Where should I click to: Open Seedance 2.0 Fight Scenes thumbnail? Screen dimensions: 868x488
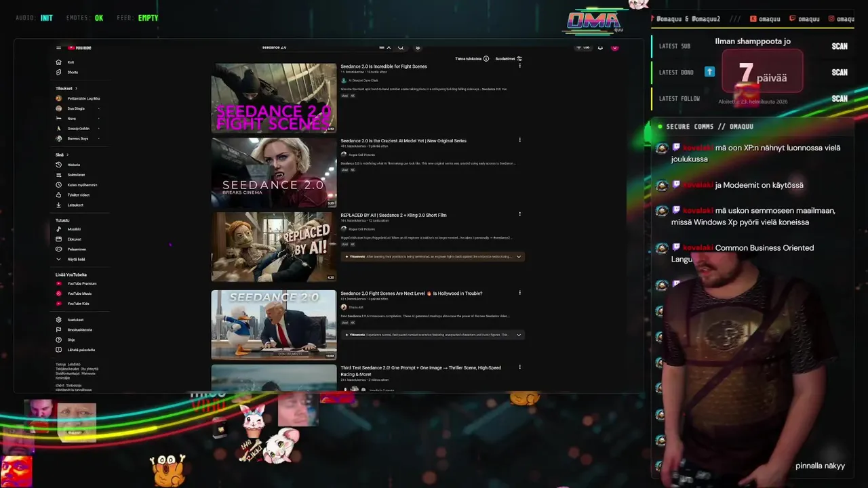pos(274,98)
